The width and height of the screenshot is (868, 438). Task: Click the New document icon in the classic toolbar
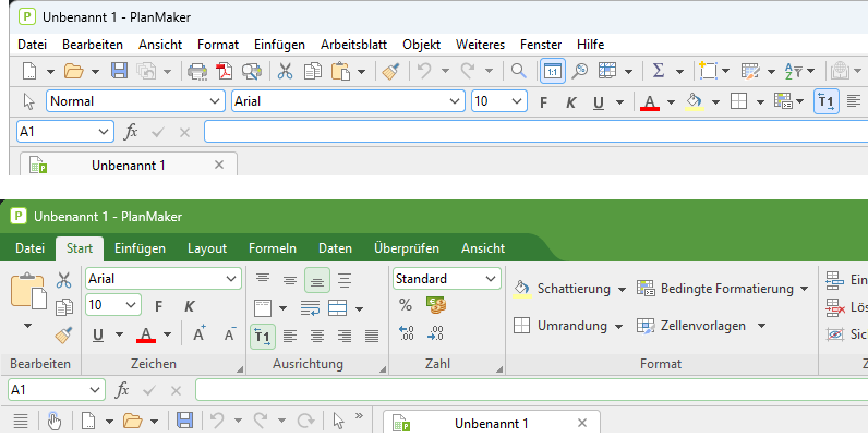pyautogui.click(x=29, y=71)
